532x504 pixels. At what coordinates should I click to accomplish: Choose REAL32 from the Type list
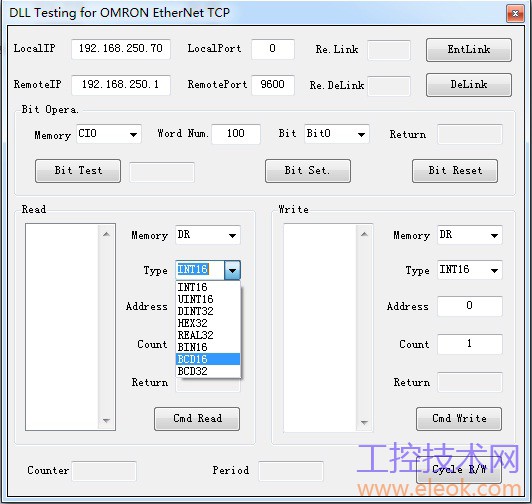point(208,335)
